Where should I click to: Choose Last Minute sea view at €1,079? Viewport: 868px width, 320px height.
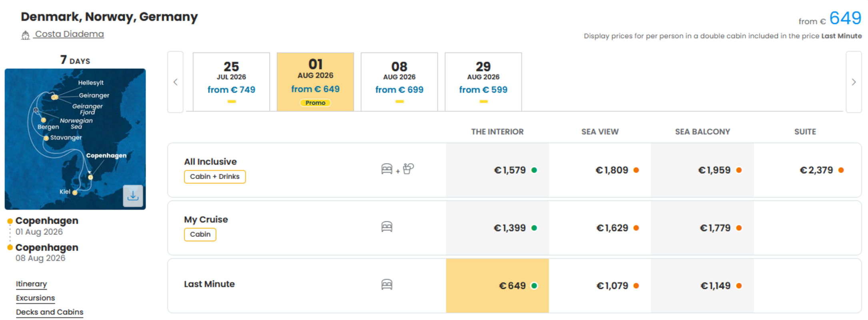click(x=600, y=286)
